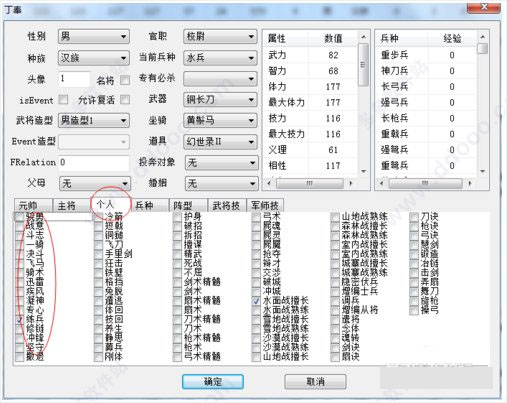Expand the 坐骑 dropdown list
This screenshot has height=403, width=507.
click(x=220, y=120)
